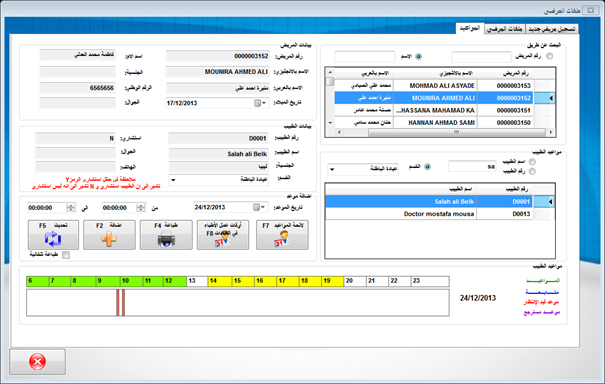605x384 pixels.
Task: Switch to the patient files tab
Action: click(505, 29)
